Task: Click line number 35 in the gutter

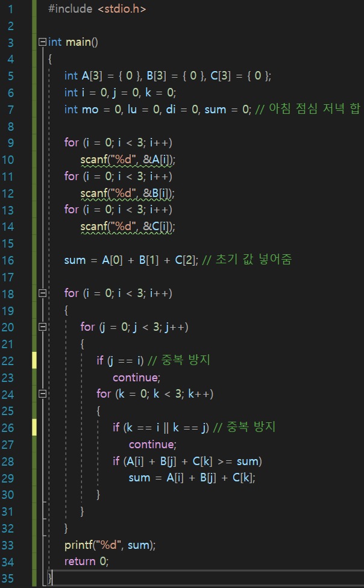Action: tap(7, 578)
